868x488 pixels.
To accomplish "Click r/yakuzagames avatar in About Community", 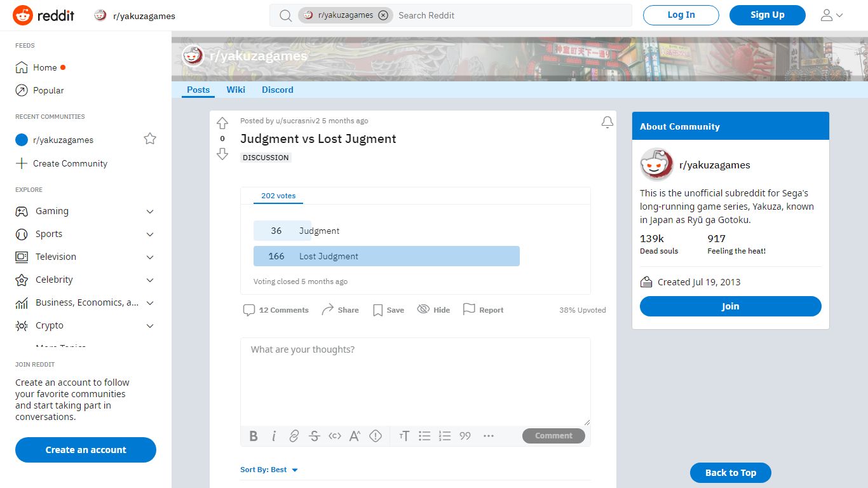I will coord(656,165).
